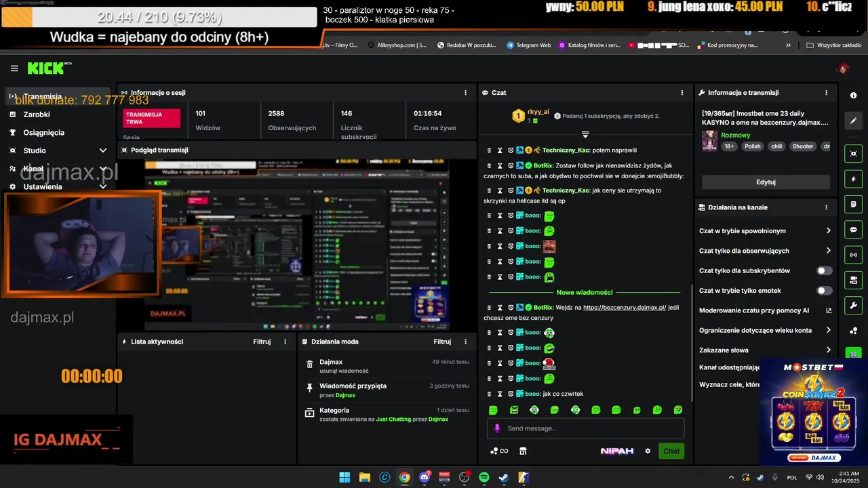
Task: Click in the Send message input field
Action: pyautogui.click(x=585, y=428)
